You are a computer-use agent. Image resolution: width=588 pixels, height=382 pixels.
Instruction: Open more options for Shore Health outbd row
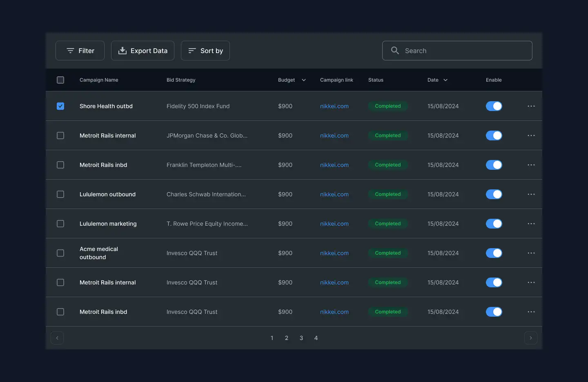click(531, 106)
